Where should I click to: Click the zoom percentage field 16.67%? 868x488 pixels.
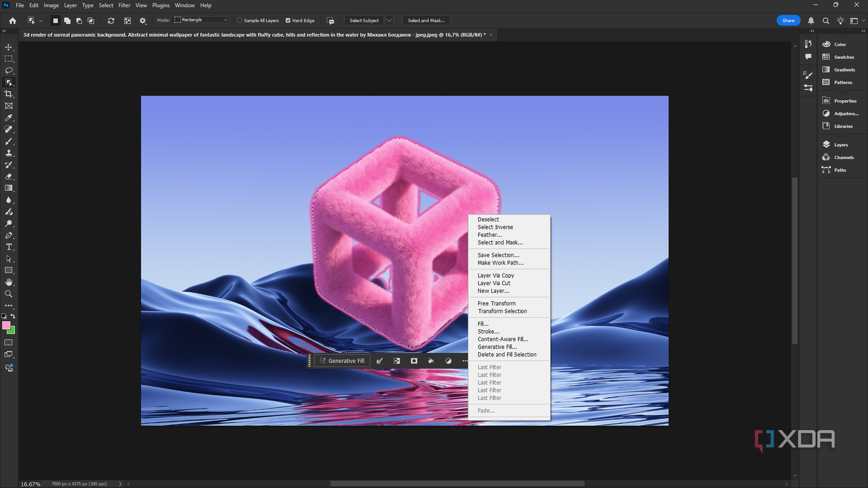click(x=31, y=484)
